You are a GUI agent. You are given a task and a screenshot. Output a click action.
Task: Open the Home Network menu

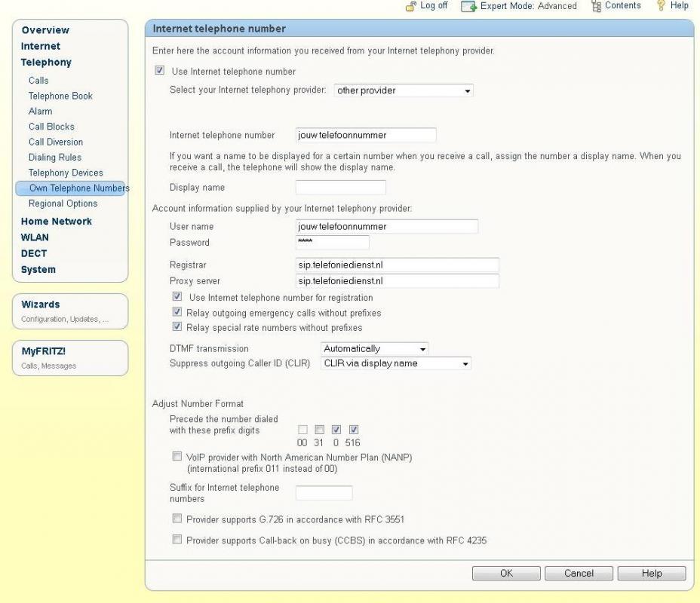click(x=57, y=221)
